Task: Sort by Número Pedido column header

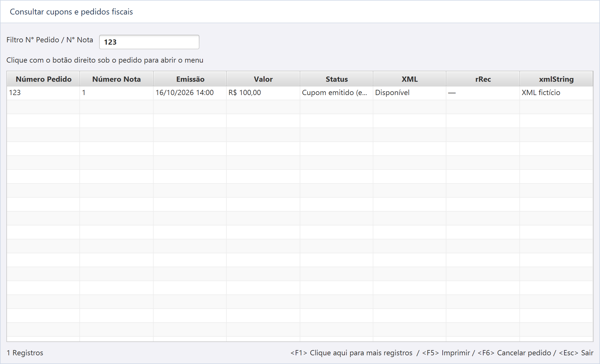Action: point(43,79)
